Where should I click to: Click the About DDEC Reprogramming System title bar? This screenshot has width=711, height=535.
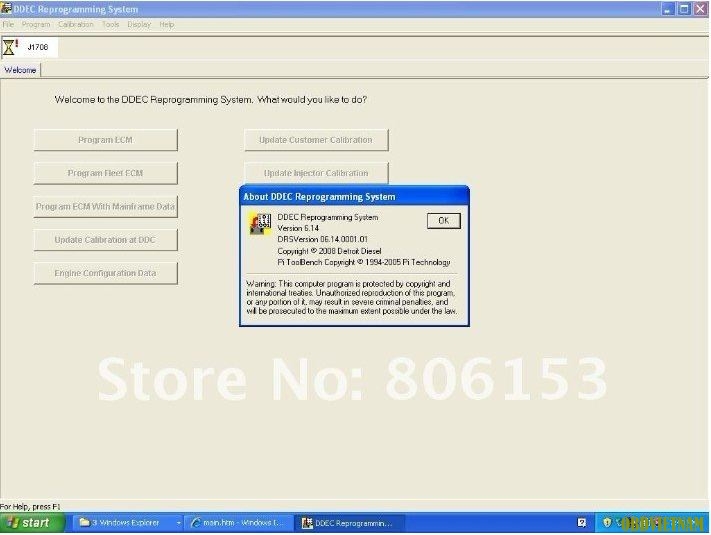[x=354, y=197]
